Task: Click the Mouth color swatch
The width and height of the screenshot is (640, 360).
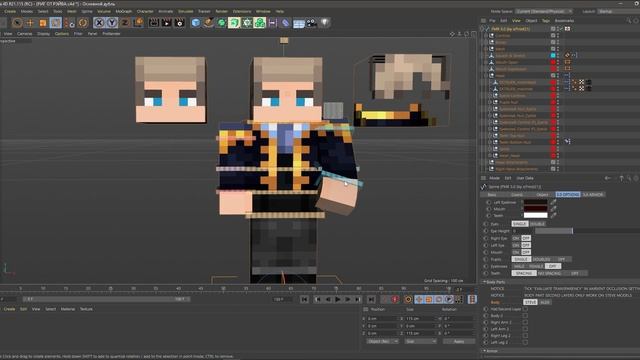Action: tap(536, 209)
